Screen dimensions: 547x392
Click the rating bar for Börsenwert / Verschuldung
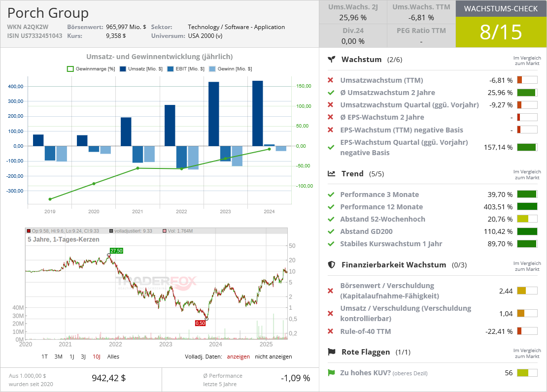pos(527,291)
